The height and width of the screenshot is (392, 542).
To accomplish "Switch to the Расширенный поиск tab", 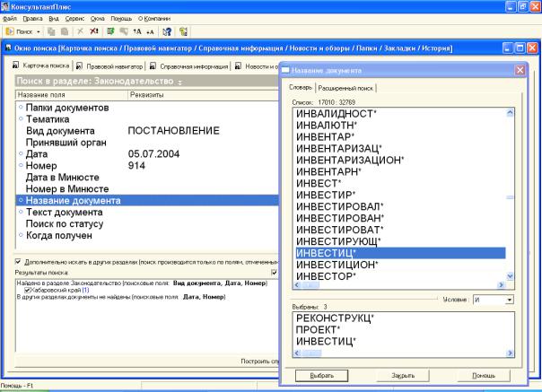I will click(x=345, y=88).
